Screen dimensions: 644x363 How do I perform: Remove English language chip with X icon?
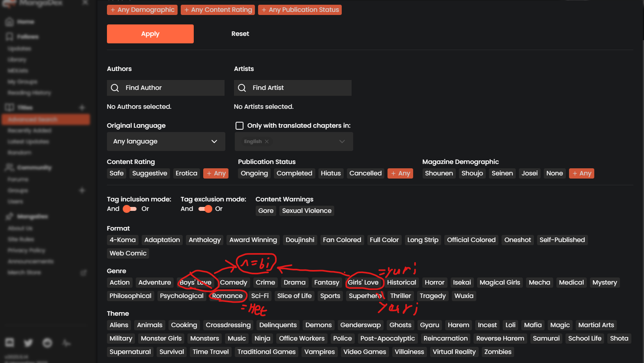(267, 141)
